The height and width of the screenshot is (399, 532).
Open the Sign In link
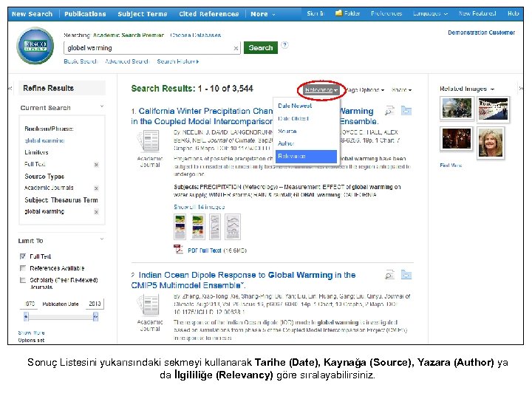coord(316,13)
